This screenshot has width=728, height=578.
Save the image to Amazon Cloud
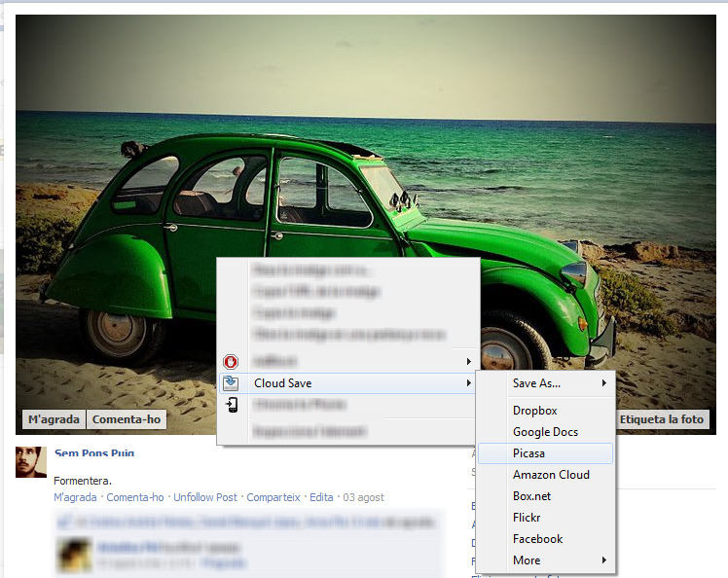coord(551,475)
